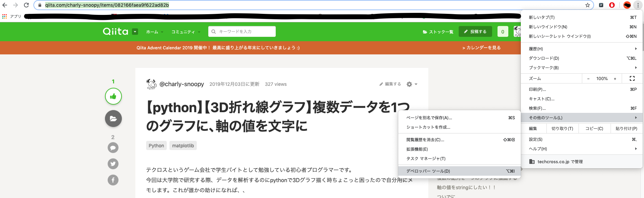Open the ホーム menu dropdown
Image resolution: width=644 pixels, height=198 pixels.
(x=155, y=32)
